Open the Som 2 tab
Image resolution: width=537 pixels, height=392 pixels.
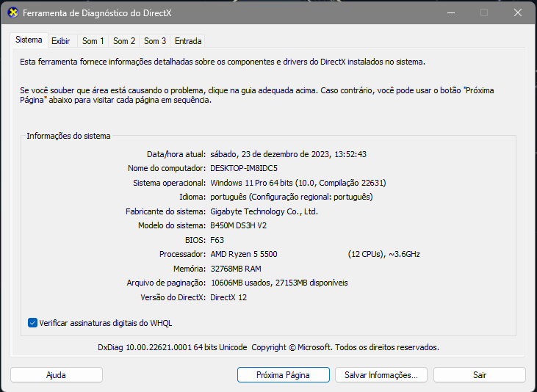124,41
